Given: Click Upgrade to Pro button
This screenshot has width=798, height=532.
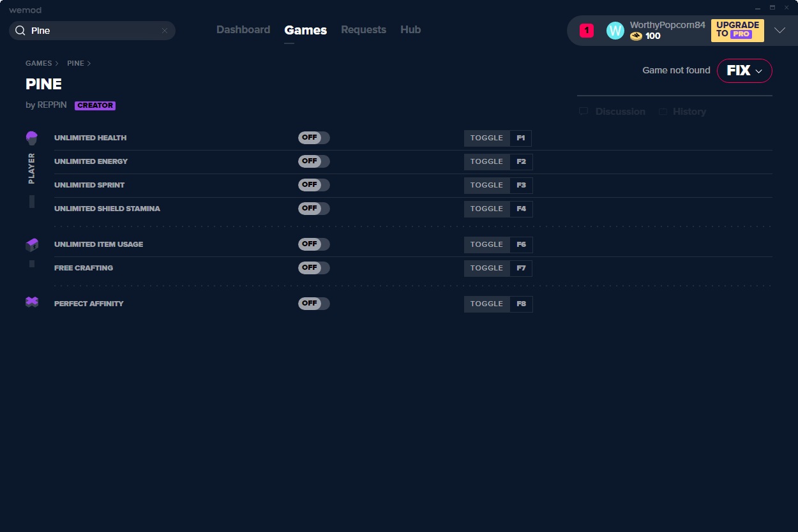Looking at the screenshot, I should [737, 30].
